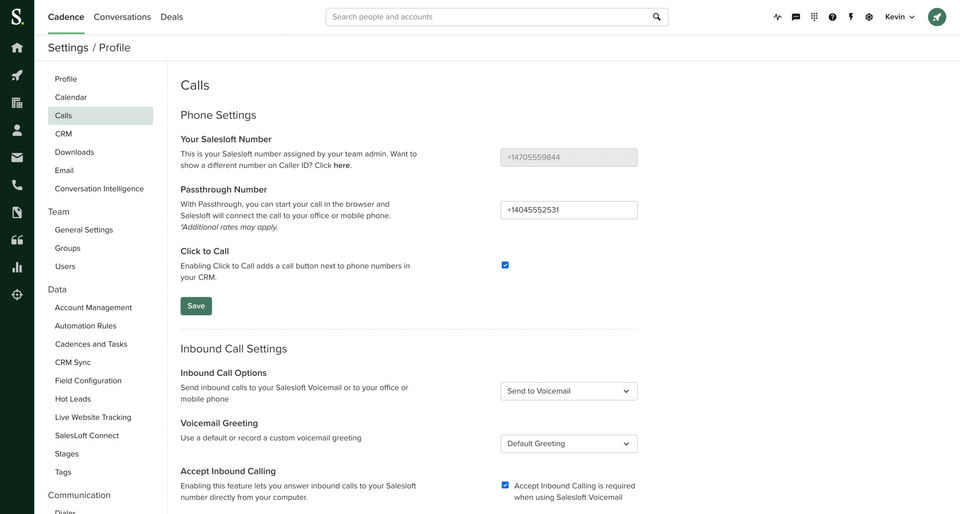Follow the Caller ID 'here' link
The height and width of the screenshot is (514, 960).
point(341,165)
